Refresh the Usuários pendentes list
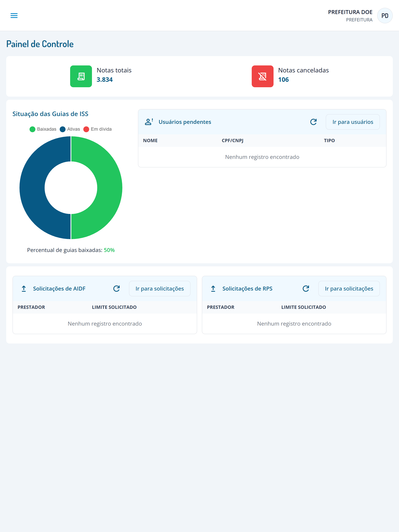 click(313, 122)
